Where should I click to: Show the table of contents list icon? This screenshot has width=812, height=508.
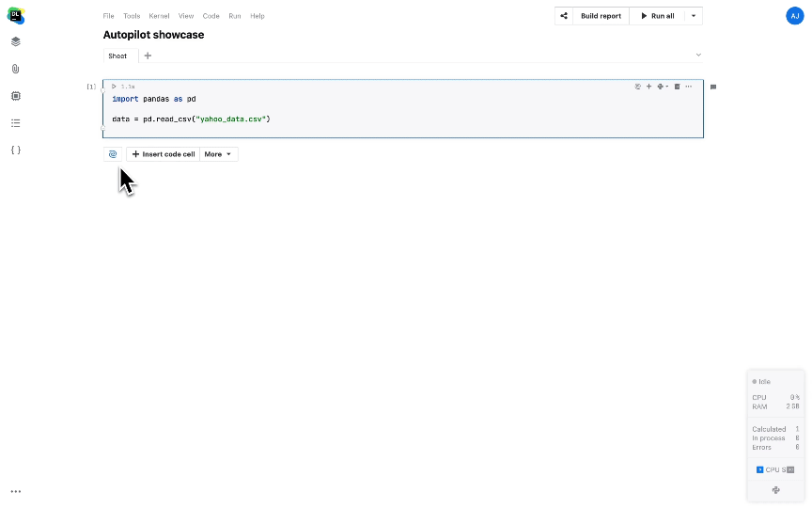click(16, 122)
